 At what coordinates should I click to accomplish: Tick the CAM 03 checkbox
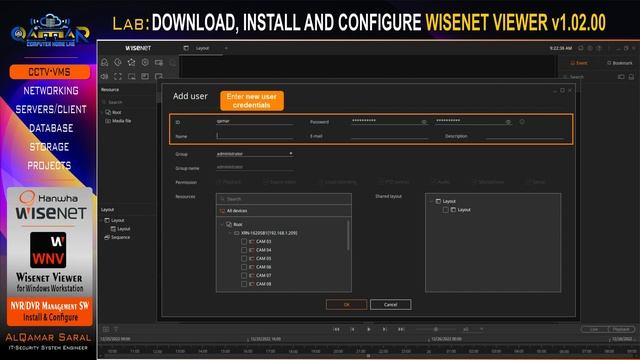click(x=244, y=242)
